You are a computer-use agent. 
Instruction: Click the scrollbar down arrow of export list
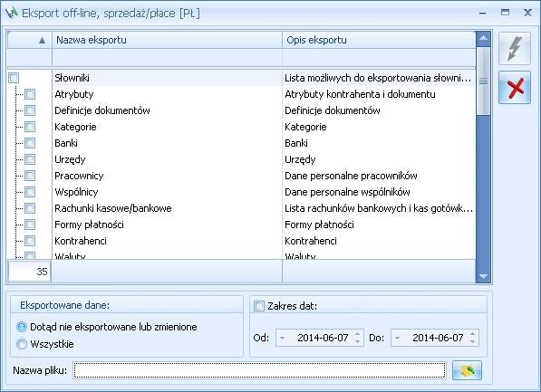click(483, 276)
